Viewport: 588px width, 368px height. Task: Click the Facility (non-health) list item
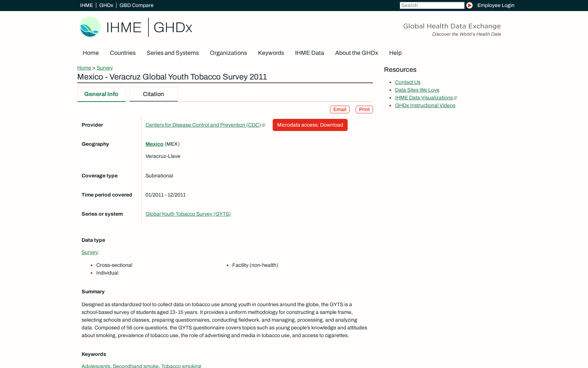[255, 265]
